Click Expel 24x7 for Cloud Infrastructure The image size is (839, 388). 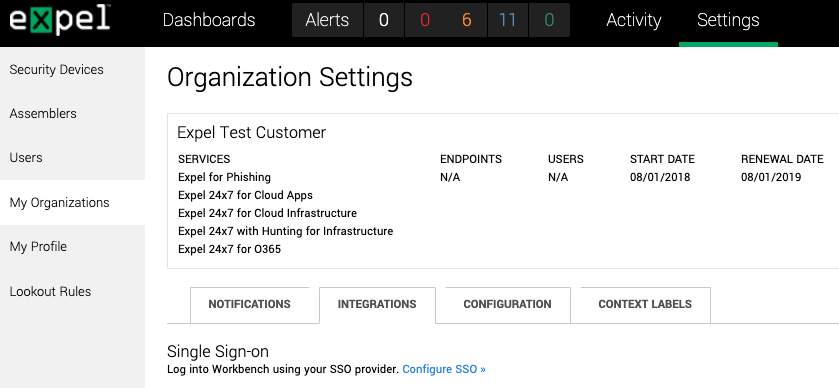click(x=268, y=214)
